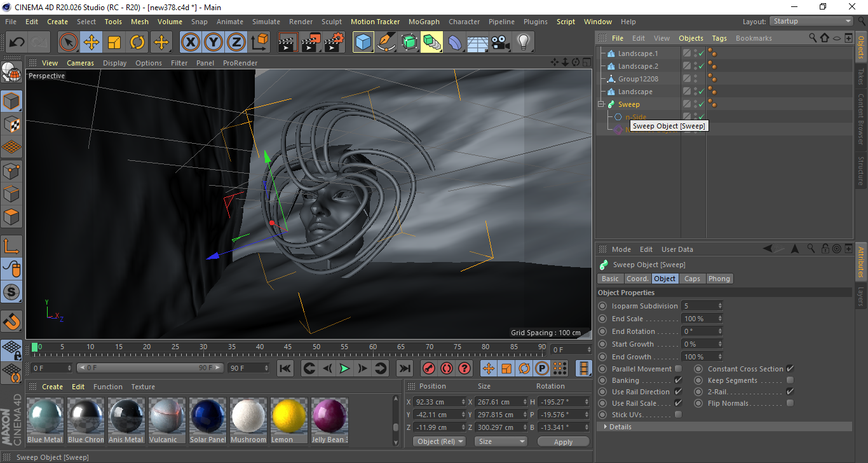Toggle Autokeying button

(x=446, y=368)
